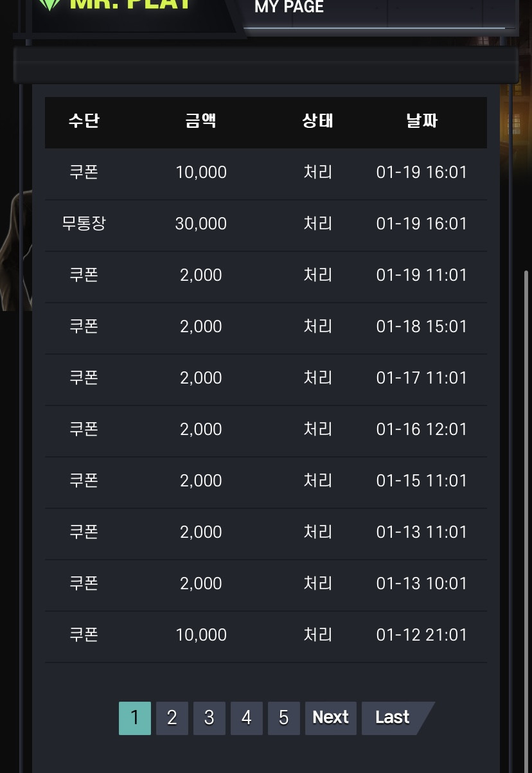Screen dimensions: 532x773
Task: Select the 쿠폰 row dated 01-19 11:01
Action: [266, 277]
